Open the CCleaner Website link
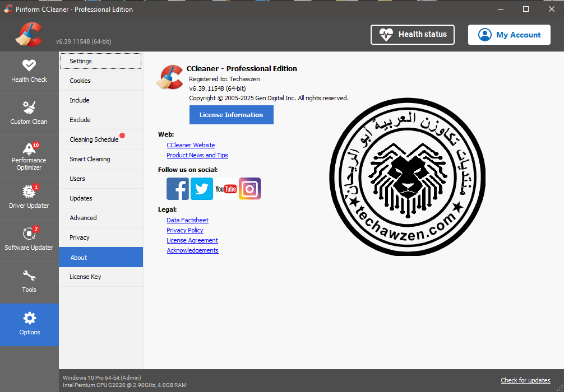Viewport: 564px width, 392px height. click(x=191, y=145)
